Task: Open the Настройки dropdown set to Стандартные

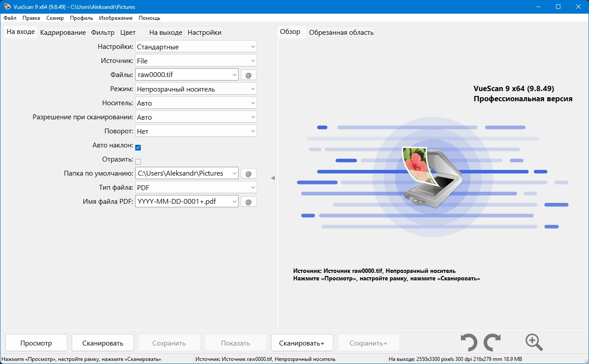Action: coord(196,47)
